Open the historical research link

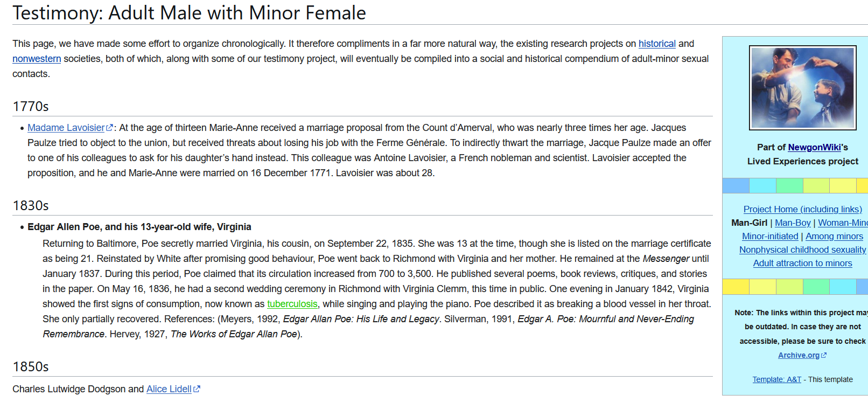pyautogui.click(x=657, y=44)
